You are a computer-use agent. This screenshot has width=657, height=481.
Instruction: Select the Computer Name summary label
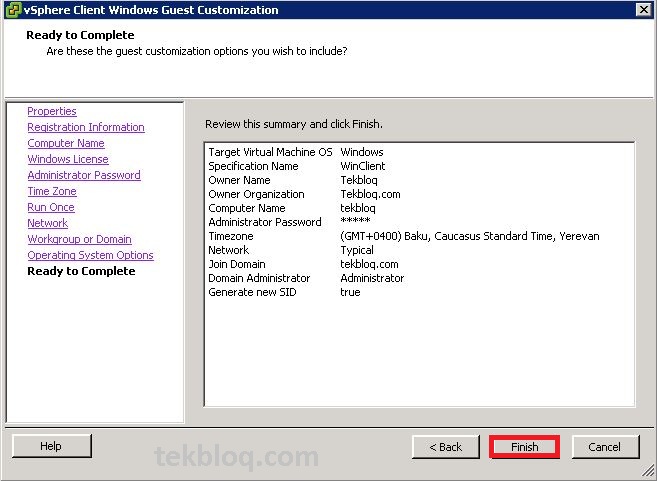pyautogui.click(x=247, y=208)
